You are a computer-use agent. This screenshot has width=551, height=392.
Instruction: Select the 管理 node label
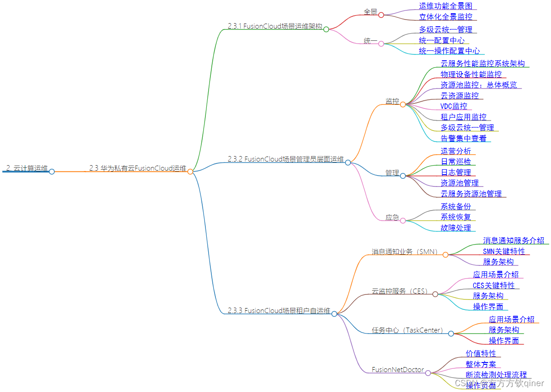392,173
